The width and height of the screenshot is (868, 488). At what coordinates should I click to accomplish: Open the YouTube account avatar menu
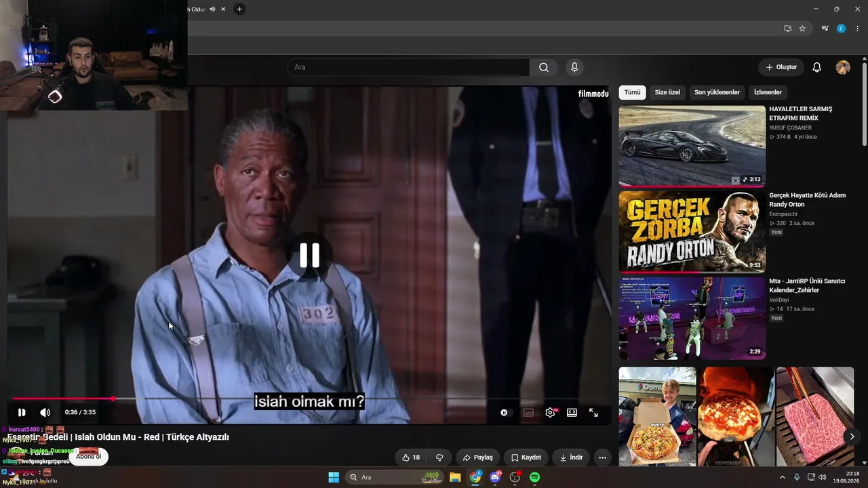tap(843, 67)
